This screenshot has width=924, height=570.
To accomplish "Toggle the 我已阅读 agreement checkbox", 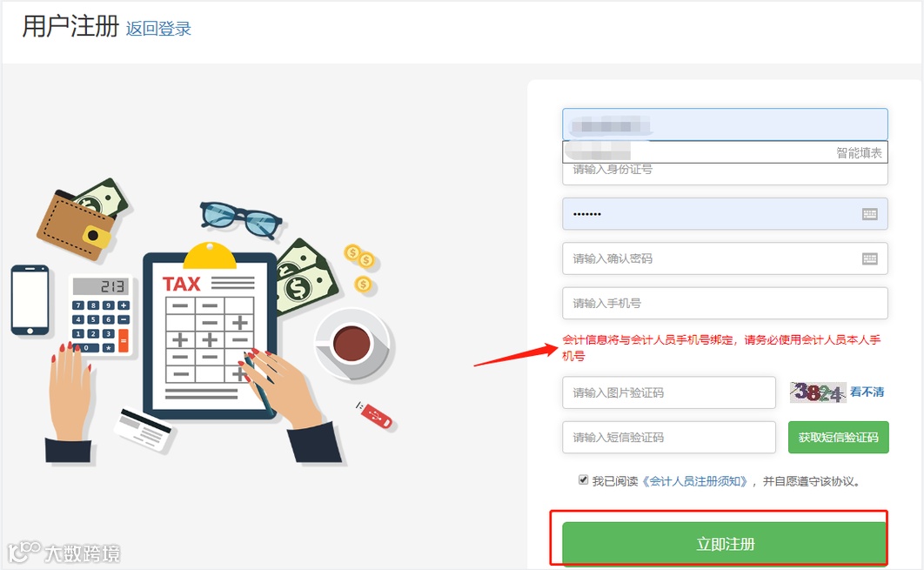I will (x=583, y=479).
